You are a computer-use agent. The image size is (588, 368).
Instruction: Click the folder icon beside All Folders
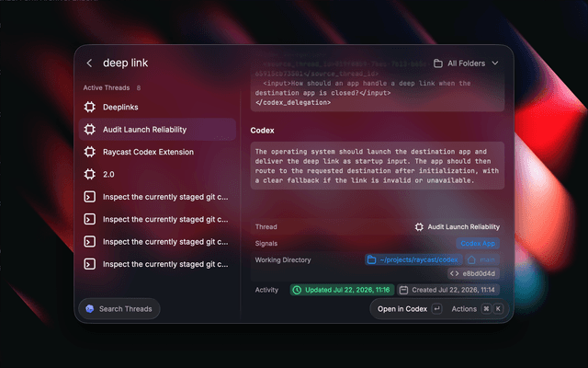coord(438,63)
